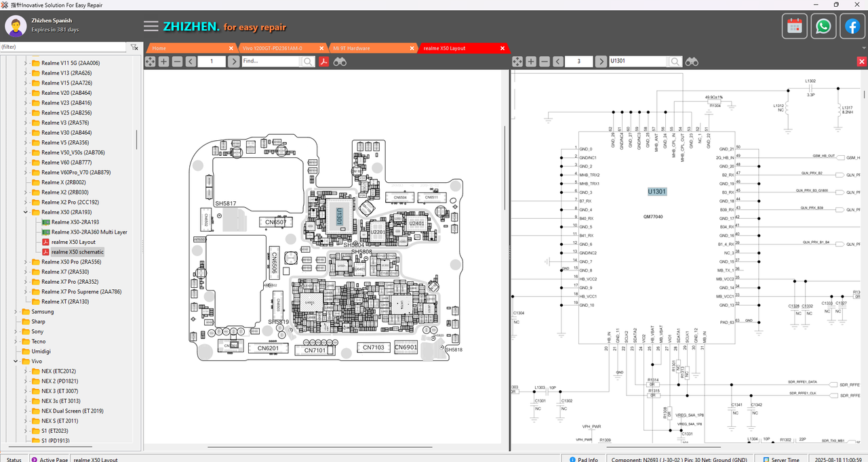This screenshot has height=462, width=868.
Task: Open the WhatsApp contact icon
Action: (x=823, y=26)
